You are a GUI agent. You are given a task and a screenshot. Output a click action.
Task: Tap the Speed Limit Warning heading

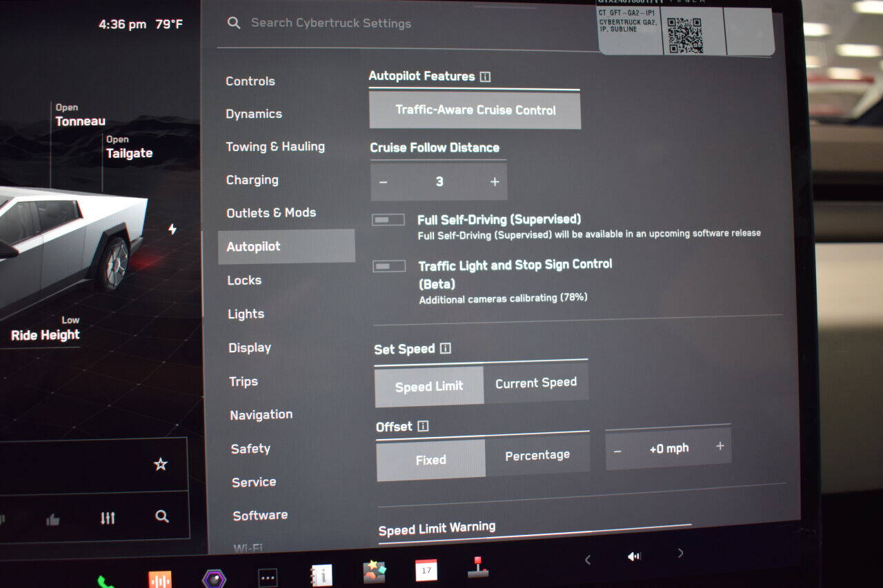coord(437,529)
